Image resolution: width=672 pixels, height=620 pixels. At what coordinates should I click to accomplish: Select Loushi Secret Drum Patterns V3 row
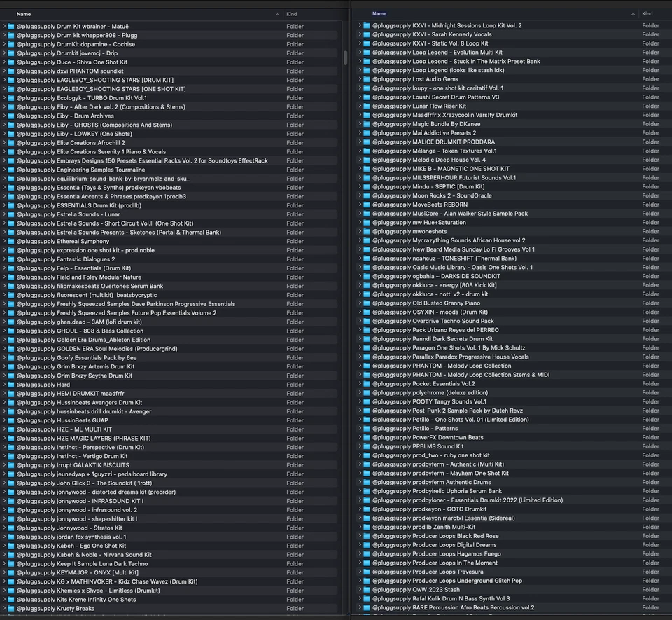(513, 97)
